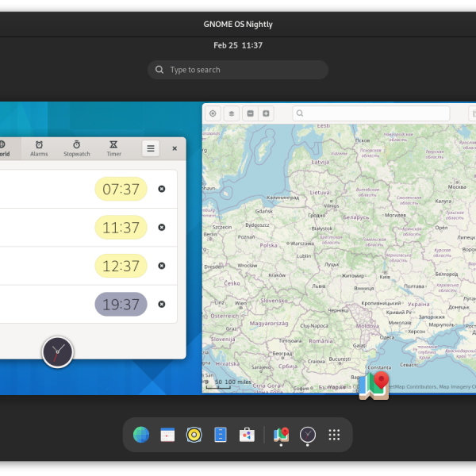The height and width of the screenshot is (476, 476).
Task: Click the Magyarország label on map
Action: 269,324
